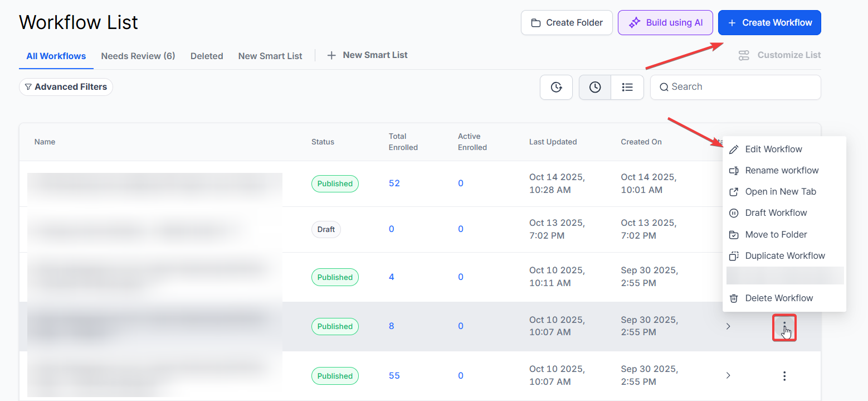The image size is (868, 401).
Task: Select Edit Workflow from the context menu
Action: pos(773,149)
